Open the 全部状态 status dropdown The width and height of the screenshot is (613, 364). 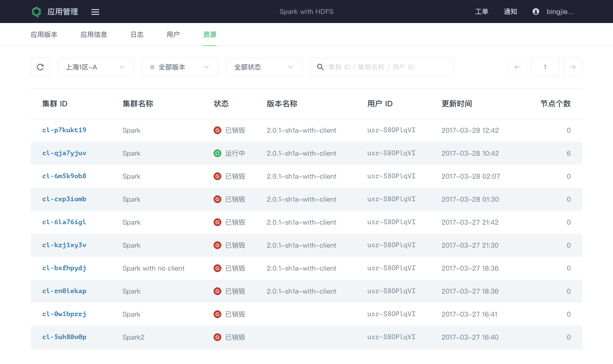pos(264,67)
